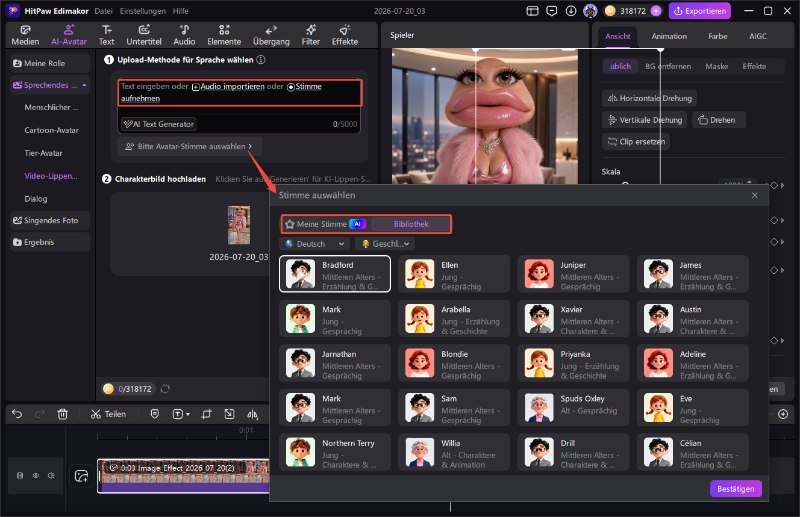800x517 pixels.
Task: Confirm voice selection with Bestätigen
Action: tap(735, 489)
